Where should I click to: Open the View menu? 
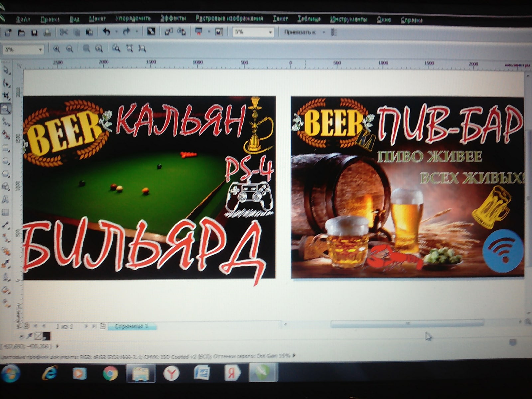pos(75,19)
